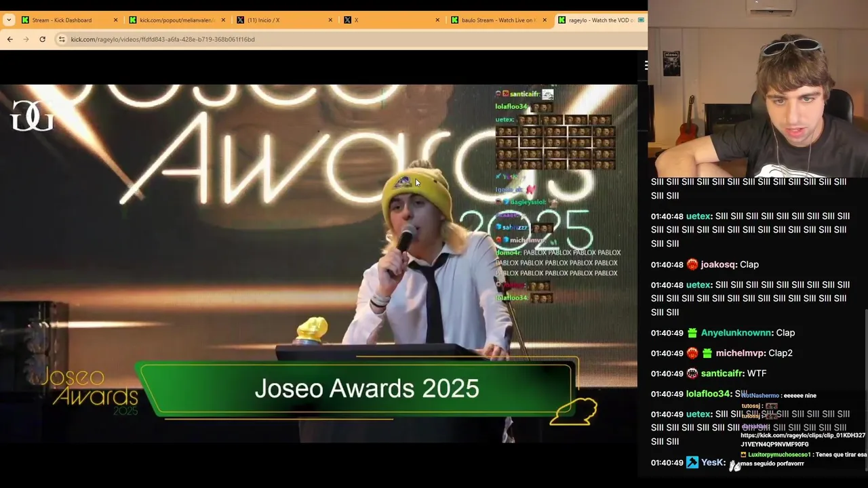Click the Clap2 message from michelmvp
The image size is (868, 488).
(x=781, y=353)
